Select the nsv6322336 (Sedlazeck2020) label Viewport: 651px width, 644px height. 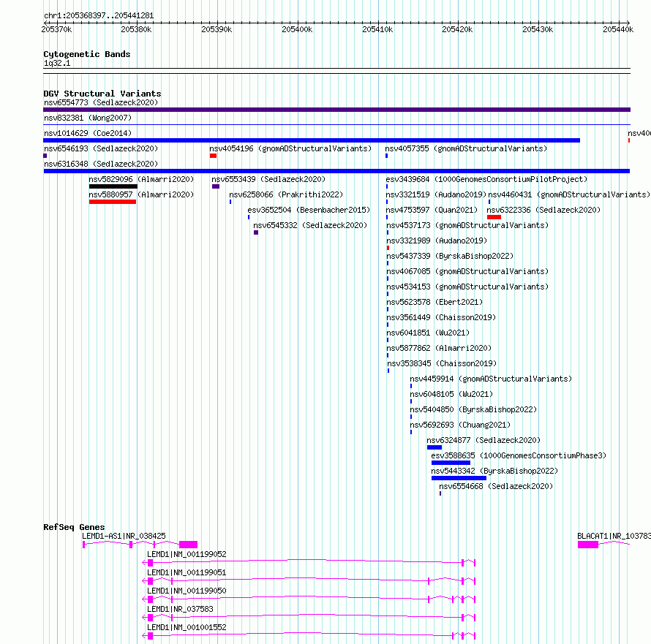click(x=543, y=210)
